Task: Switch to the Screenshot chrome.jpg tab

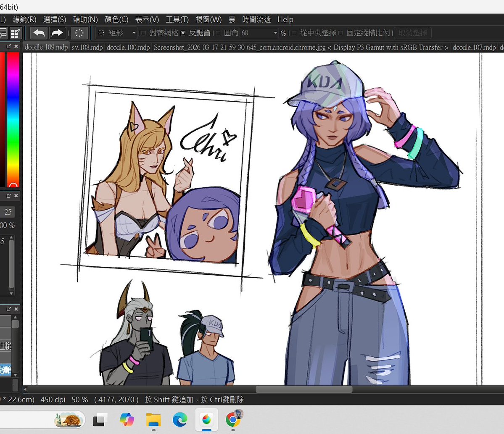Action: coord(301,47)
